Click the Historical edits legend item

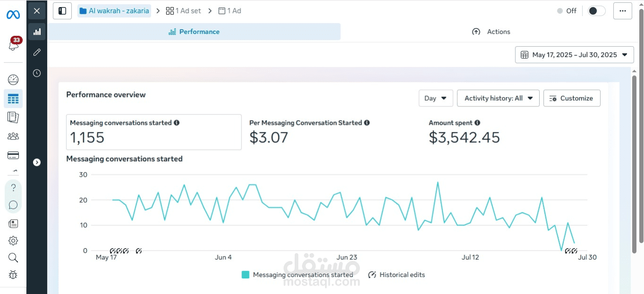396,275
